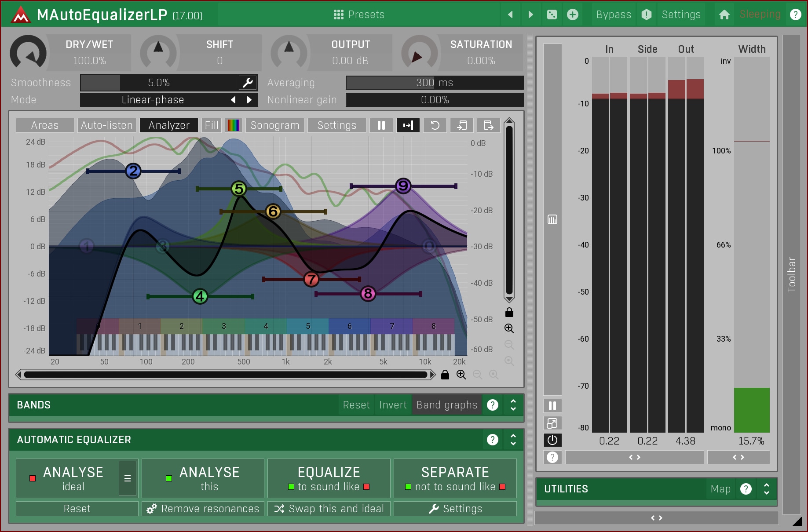Viewport: 808px width, 532px height.
Task: Click the random preset dice icon
Action: pyautogui.click(x=552, y=15)
